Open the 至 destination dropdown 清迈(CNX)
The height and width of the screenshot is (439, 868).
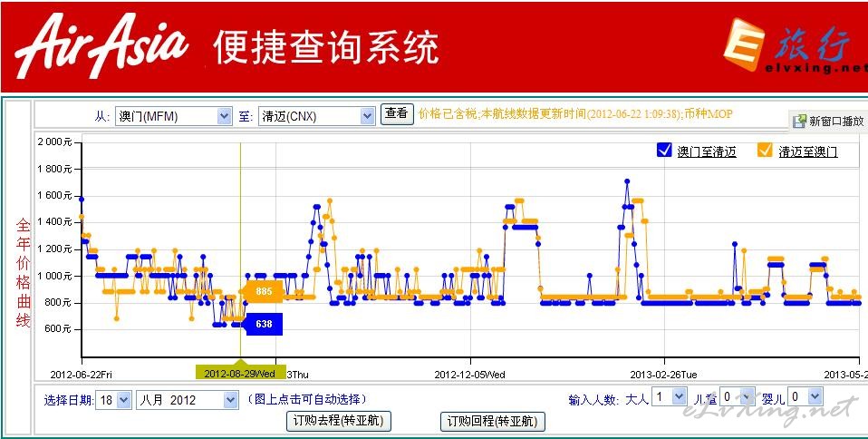click(x=316, y=116)
